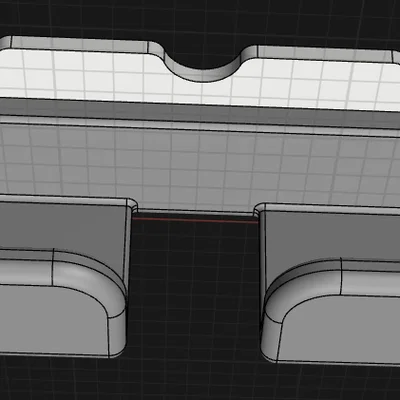Select the red highlighted edge between blocks
400x400 pixels.
195,220
